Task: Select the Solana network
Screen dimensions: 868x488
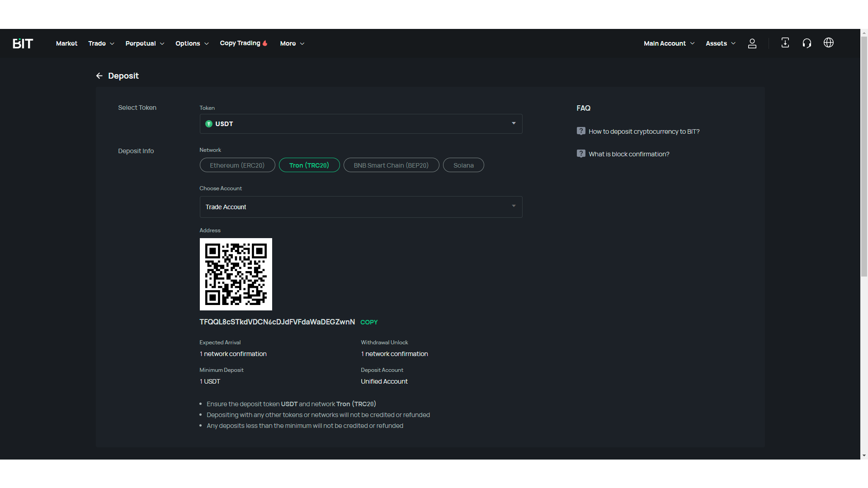Action: (x=463, y=165)
